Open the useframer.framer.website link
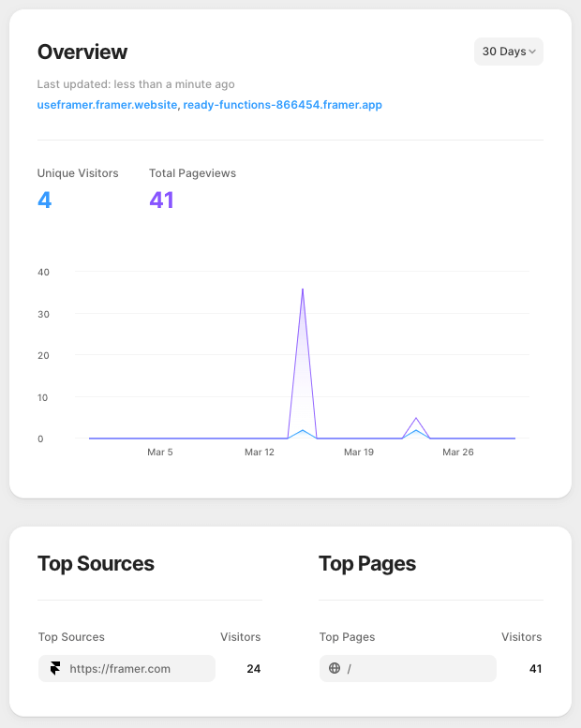The image size is (581, 728). pos(107,105)
